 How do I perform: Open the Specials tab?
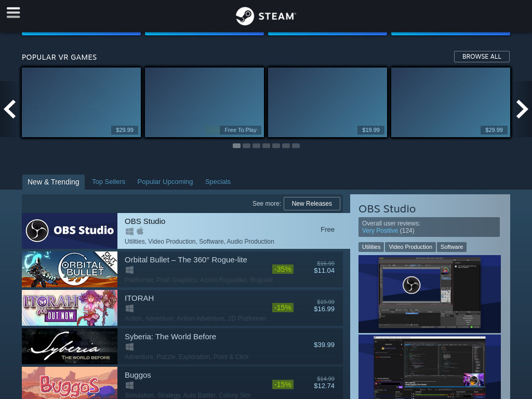click(x=218, y=182)
